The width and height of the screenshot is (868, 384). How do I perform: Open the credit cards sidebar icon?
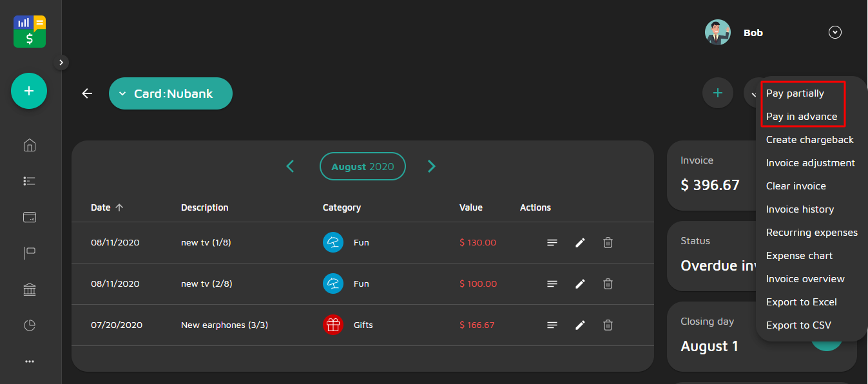click(x=29, y=217)
